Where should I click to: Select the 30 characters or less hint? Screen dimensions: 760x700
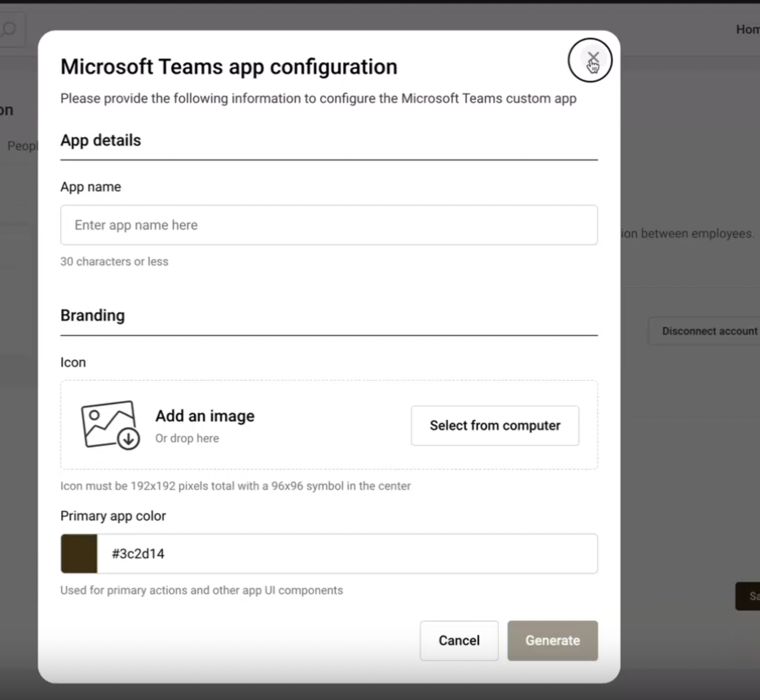click(x=114, y=262)
